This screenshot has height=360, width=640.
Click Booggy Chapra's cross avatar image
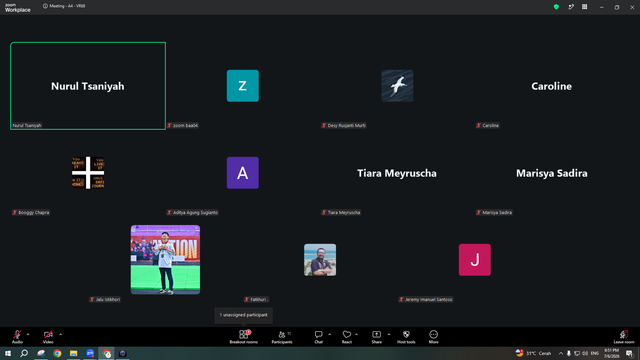88,173
